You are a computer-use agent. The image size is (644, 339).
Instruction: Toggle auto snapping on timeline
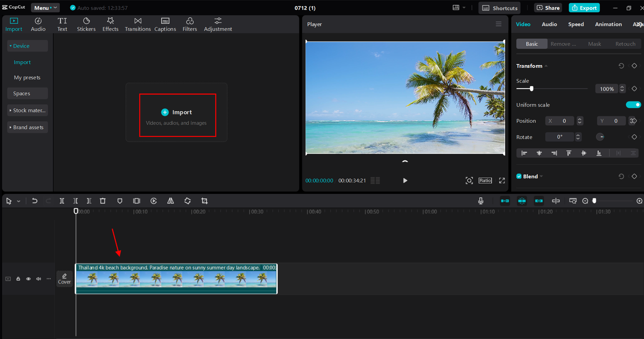pyautogui.click(x=522, y=201)
